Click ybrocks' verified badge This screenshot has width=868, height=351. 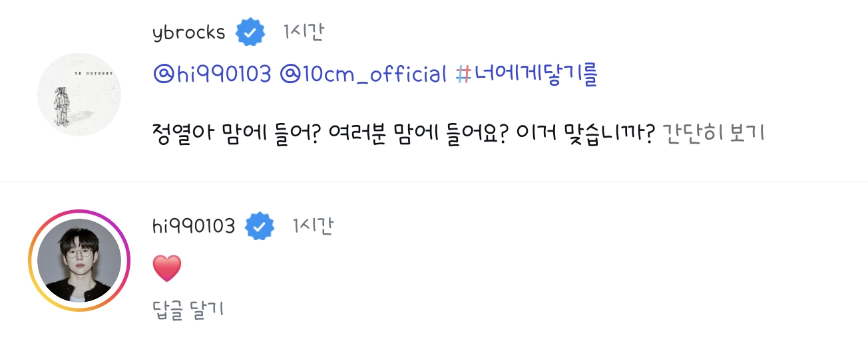[x=251, y=32]
